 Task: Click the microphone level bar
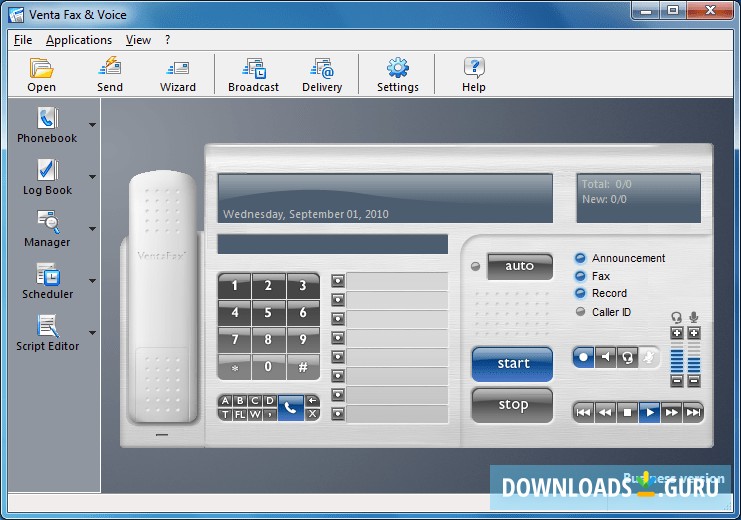point(694,358)
